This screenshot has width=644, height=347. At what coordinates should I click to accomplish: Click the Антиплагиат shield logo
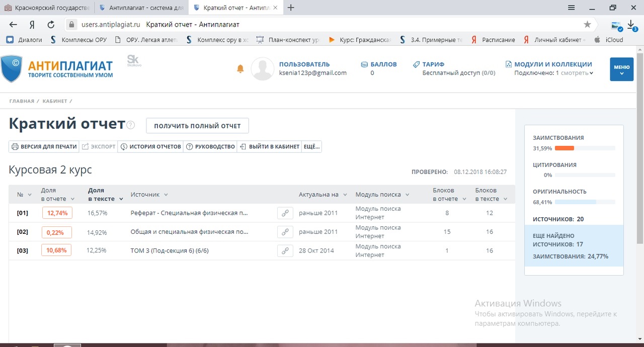[12, 69]
